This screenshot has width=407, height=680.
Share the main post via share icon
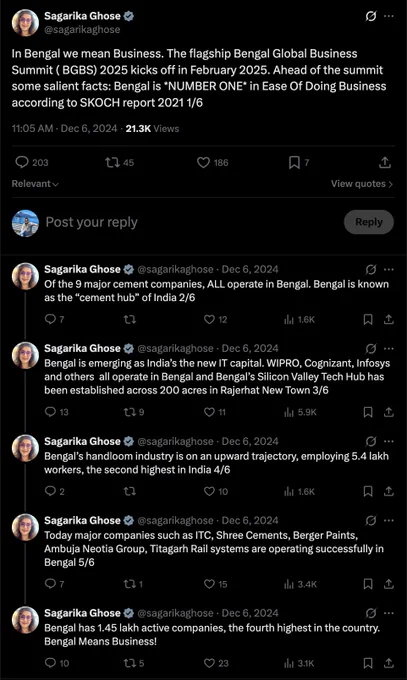385,163
